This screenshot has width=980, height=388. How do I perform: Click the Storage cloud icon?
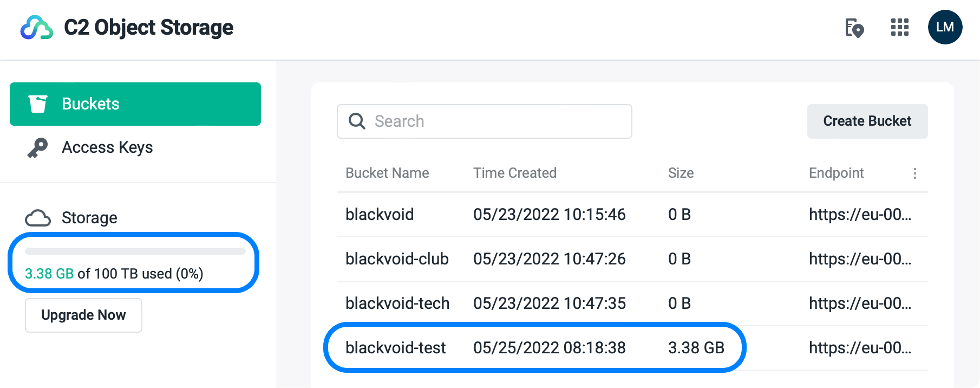tap(38, 218)
